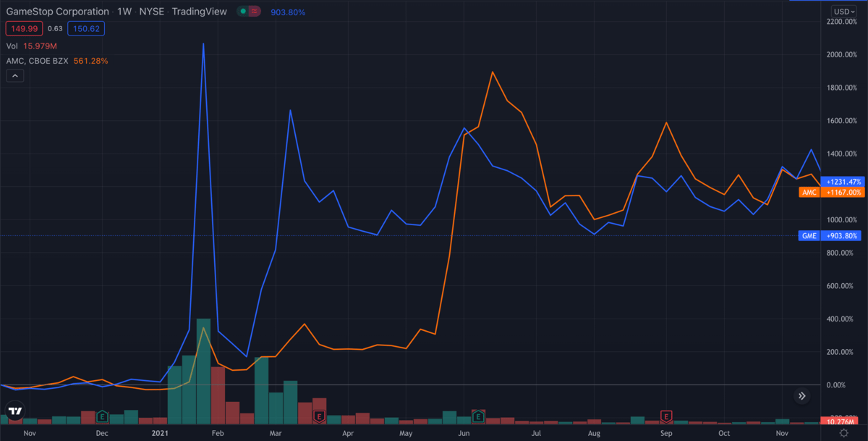
Task: Click the orange AMC price-scale label
Action: pos(809,193)
